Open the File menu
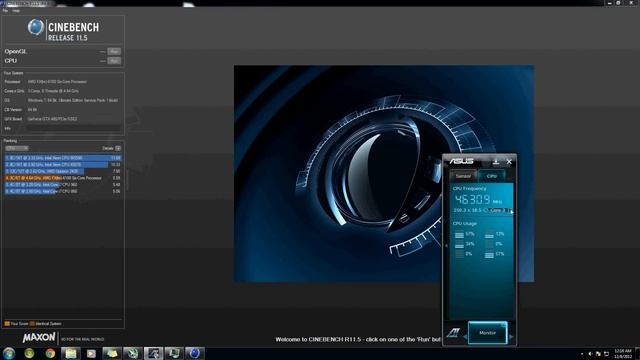 point(5,11)
